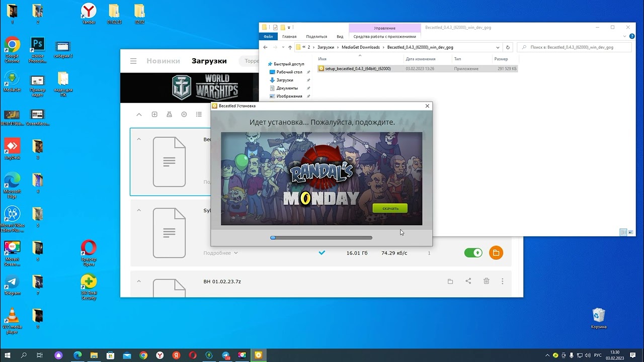
Task: Click Explorer up-folder arrow
Action: [290, 47]
